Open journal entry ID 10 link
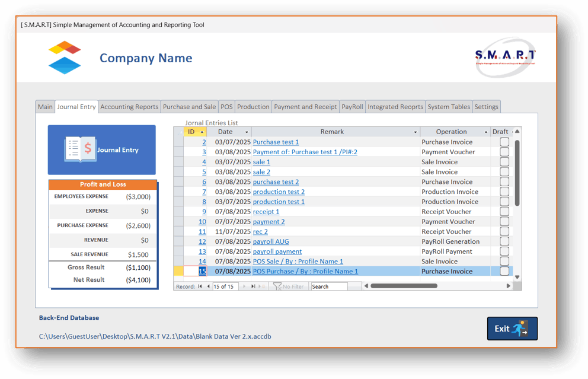This screenshot has height=379, width=588. [x=202, y=221]
